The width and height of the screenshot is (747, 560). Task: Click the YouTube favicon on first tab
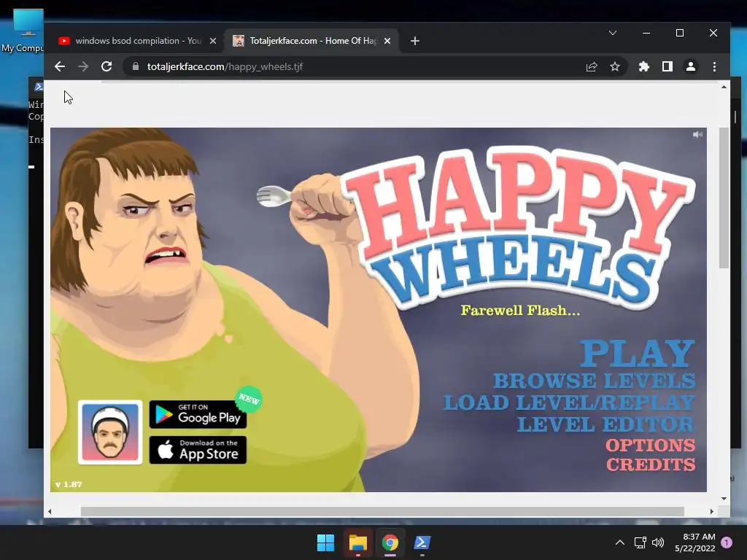click(64, 41)
